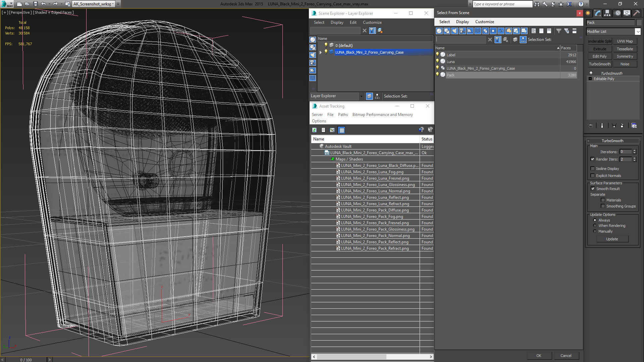Open the Modifier List dropdown

pos(638,32)
